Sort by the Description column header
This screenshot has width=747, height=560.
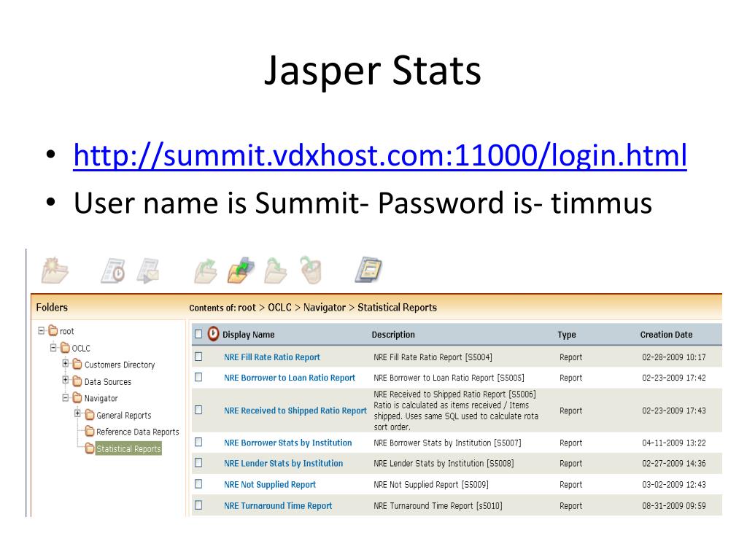pos(393,335)
